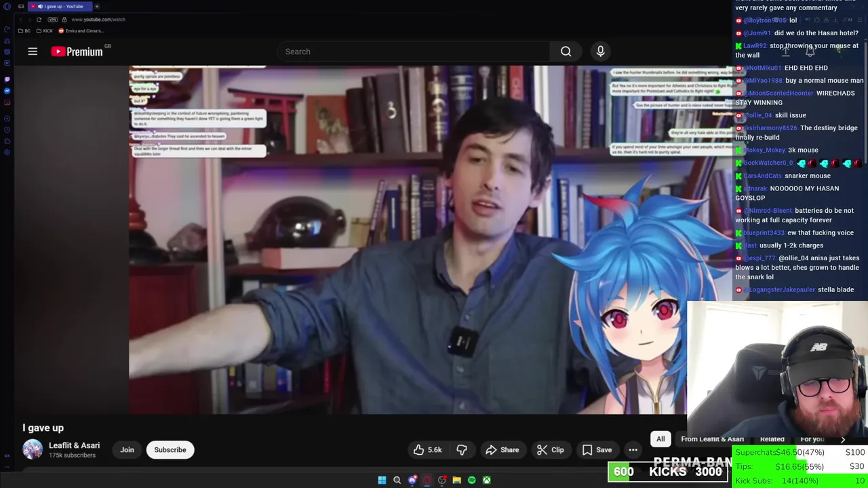The width and height of the screenshot is (868, 488).
Task: Open the YouTube guide hamburger menu
Action: (33, 52)
